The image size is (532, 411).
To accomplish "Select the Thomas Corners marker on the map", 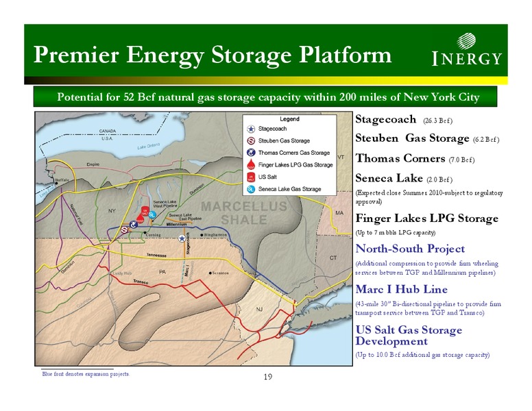I will tap(133, 224).
